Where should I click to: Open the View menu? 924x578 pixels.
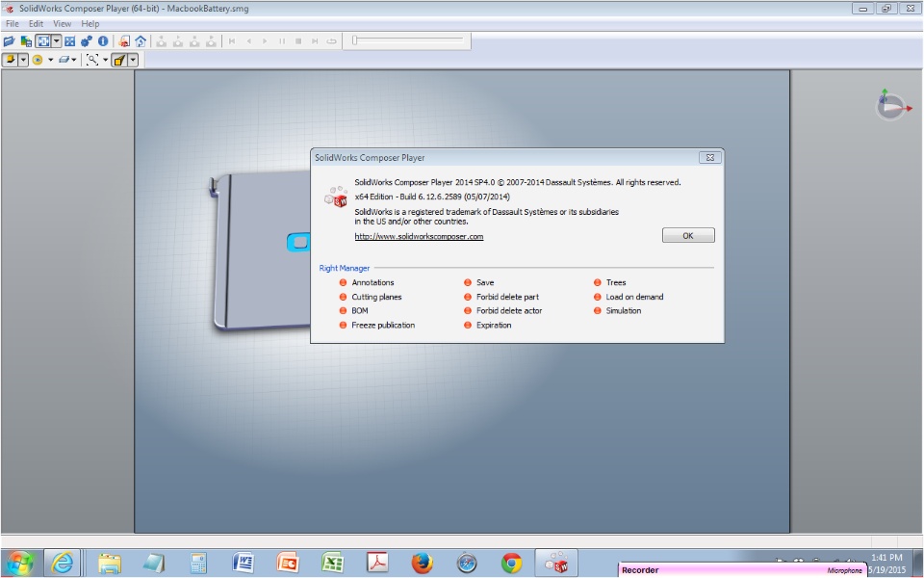(x=62, y=23)
